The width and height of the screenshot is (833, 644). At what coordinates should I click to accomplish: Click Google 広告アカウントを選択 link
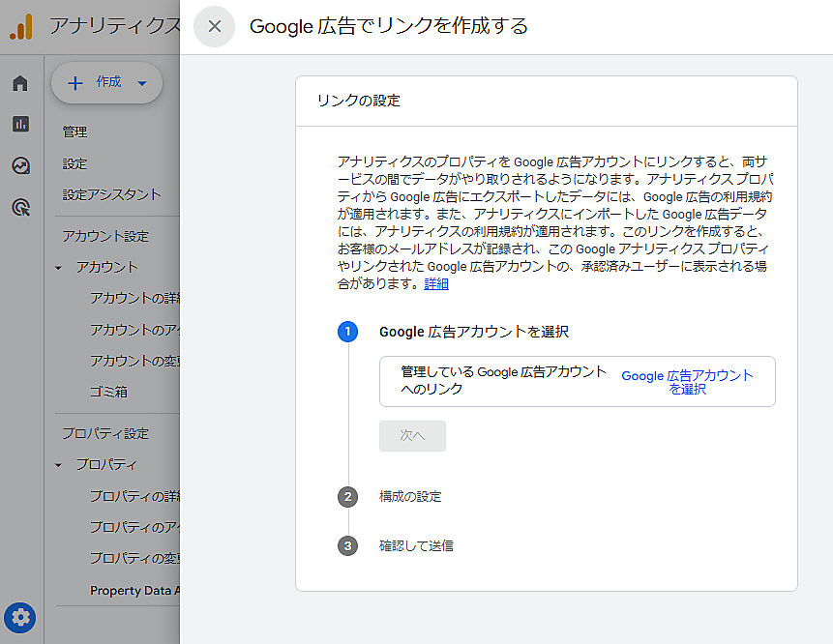pos(687,382)
